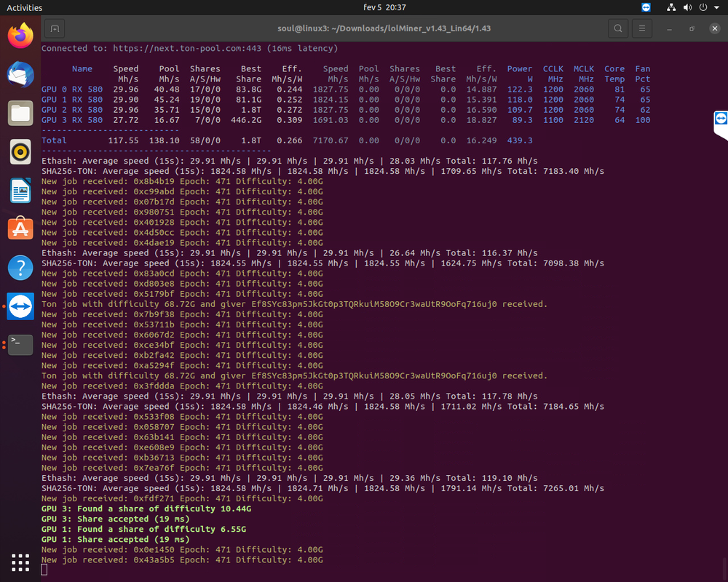Launch Thunderbird mail from dock

pos(20,74)
